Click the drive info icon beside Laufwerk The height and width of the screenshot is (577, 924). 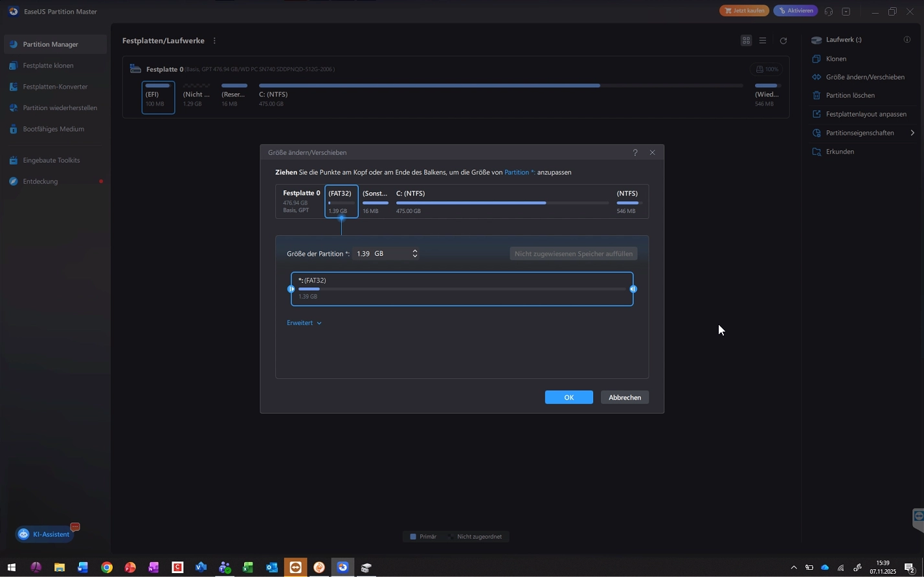[x=907, y=40]
